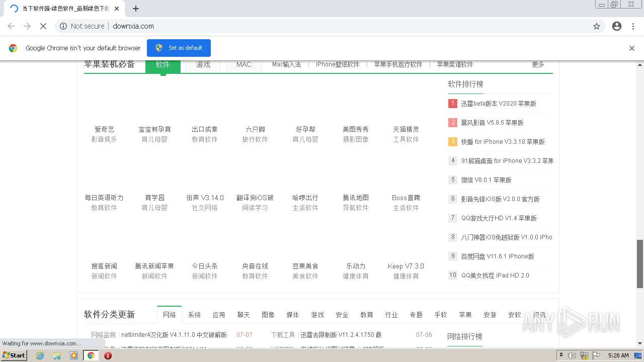Set Chrome as default browser
The height and width of the screenshot is (362, 644).
click(x=179, y=48)
